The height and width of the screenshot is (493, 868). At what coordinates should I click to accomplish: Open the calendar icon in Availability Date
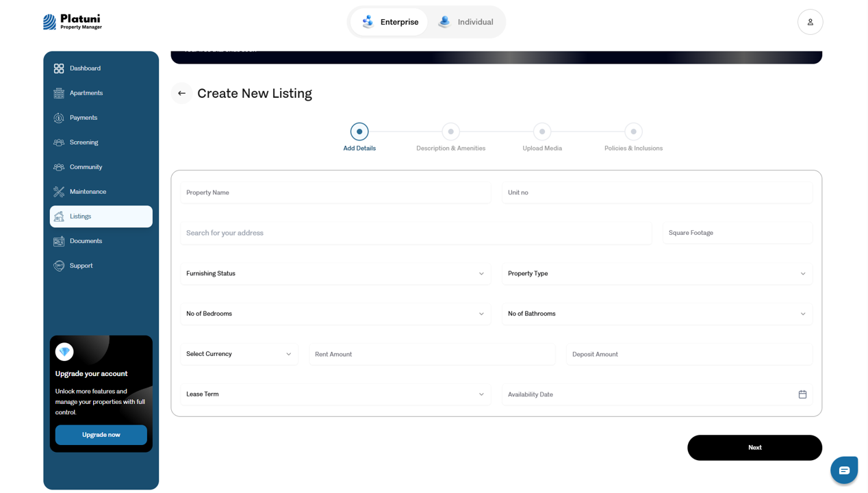point(802,394)
